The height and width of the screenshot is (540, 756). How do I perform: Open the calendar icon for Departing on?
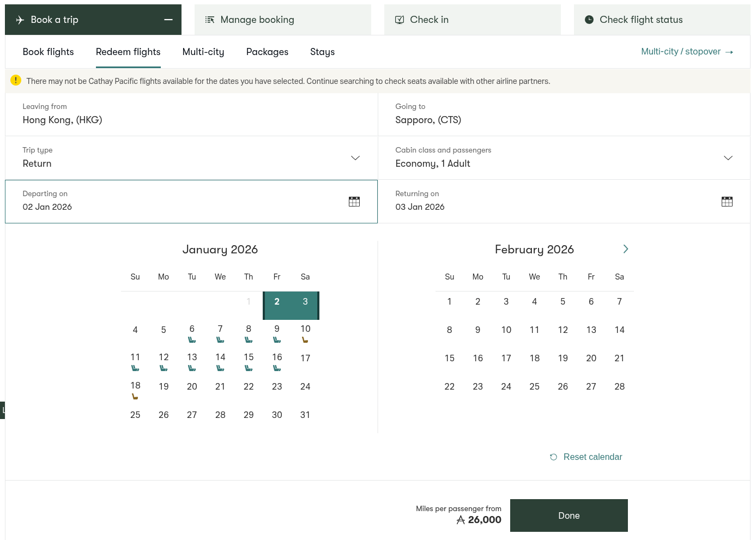click(354, 201)
